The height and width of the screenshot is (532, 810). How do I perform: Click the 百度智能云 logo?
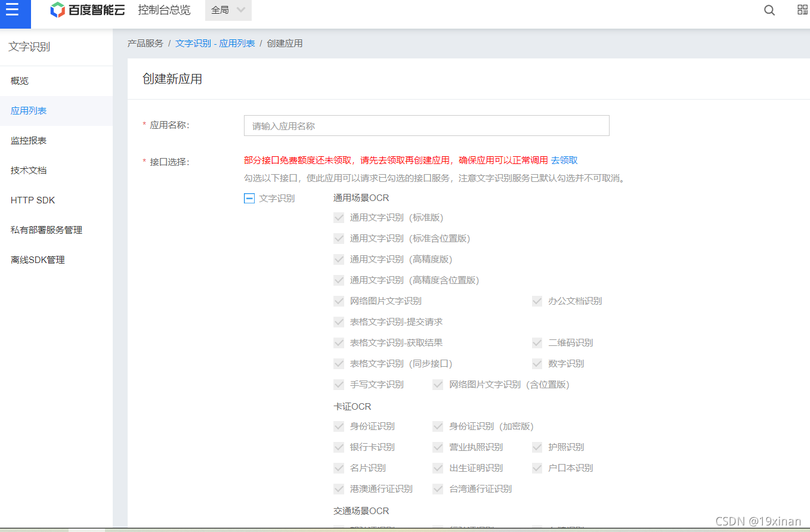pos(86,10)
